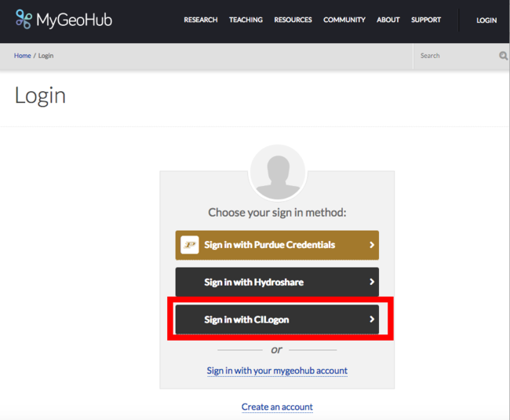This screenshot has height=420, width=510.
Task: Open the Research menu
Action: 201,20
